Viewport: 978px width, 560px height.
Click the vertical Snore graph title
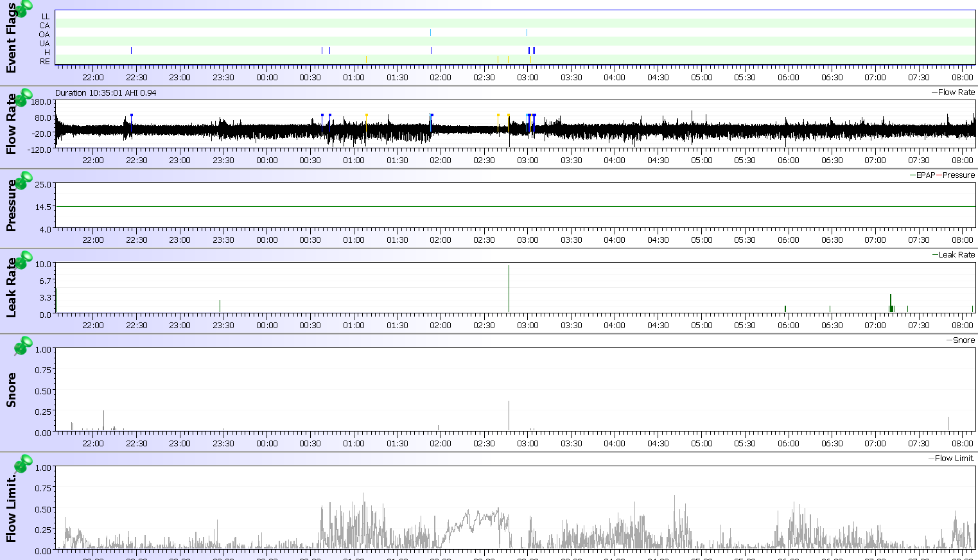click(x=11, y=390)
